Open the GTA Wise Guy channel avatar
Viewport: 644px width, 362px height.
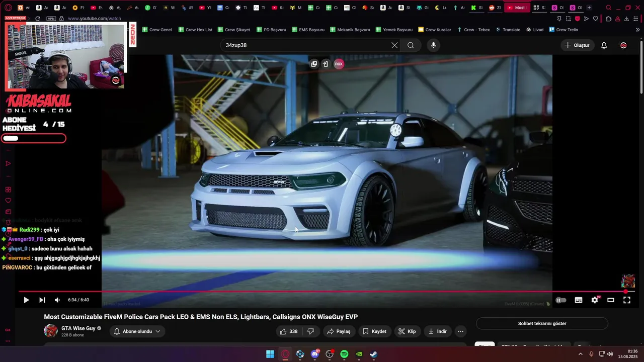click(x=51, y=331)
